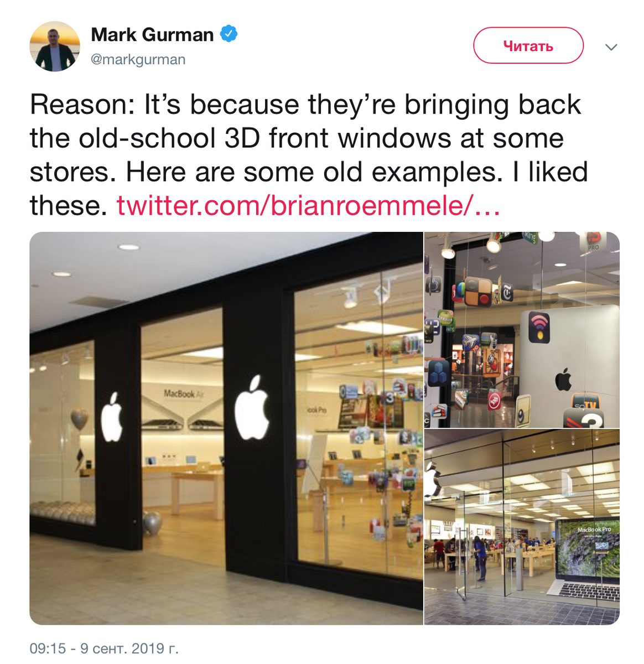Open the MacBook Pro window display photo

click(x=522, y=527)
